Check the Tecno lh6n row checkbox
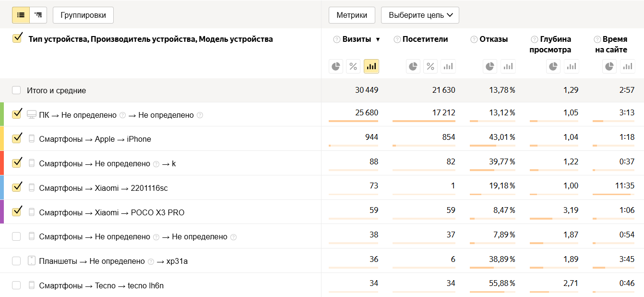 tap(17, 285)
